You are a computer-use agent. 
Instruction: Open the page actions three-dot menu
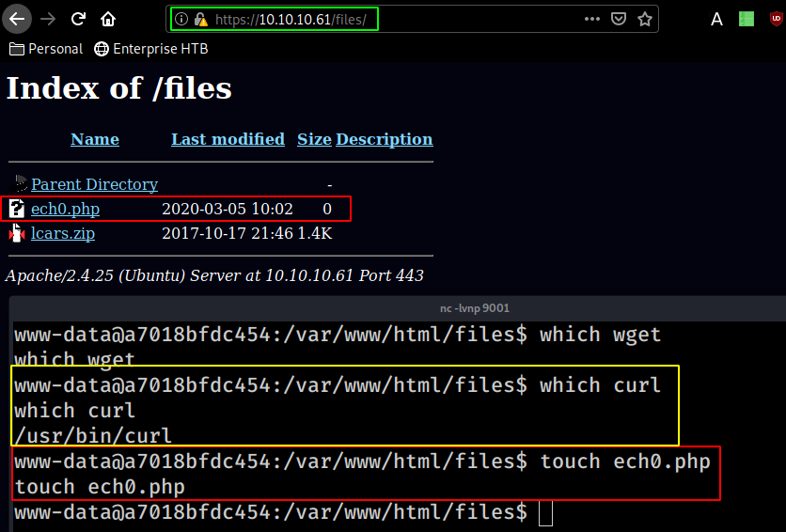coord(591,19)
